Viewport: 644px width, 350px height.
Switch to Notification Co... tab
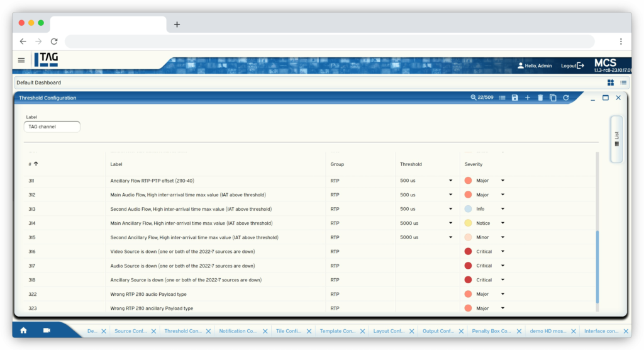238,331
